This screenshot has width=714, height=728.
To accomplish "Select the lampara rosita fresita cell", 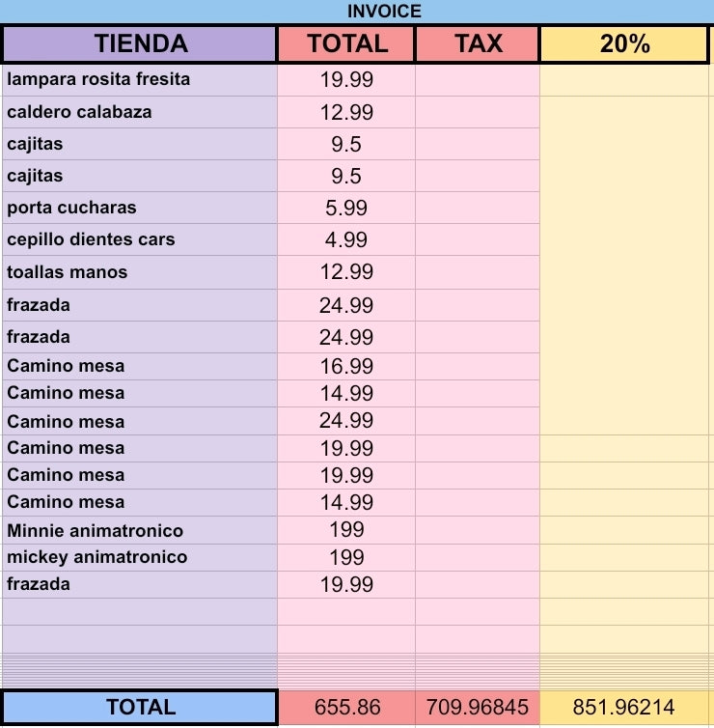I will (140, 80).
